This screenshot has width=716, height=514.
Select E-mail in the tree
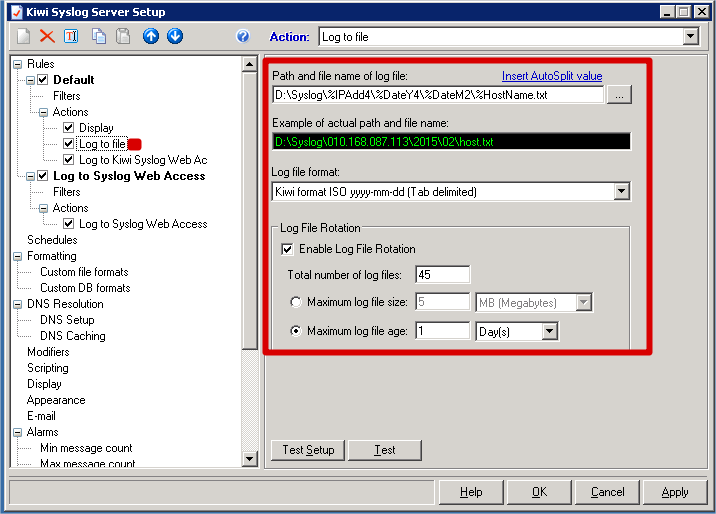point(41,416)
